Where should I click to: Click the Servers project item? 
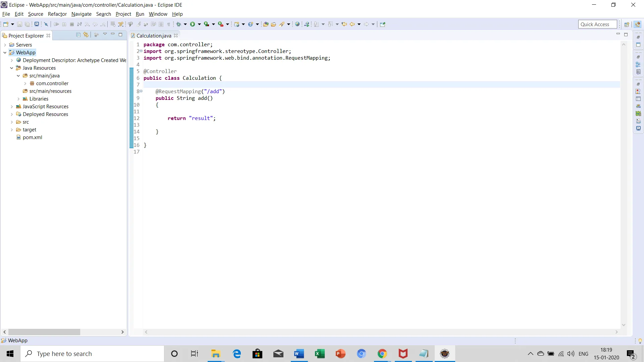pyautogui.click(x=24, y=45)
